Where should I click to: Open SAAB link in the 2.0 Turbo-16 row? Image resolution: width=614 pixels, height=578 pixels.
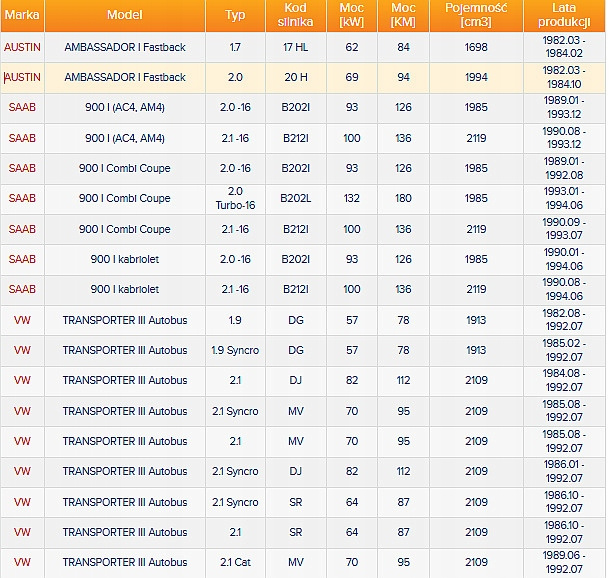tap(22, 198)
